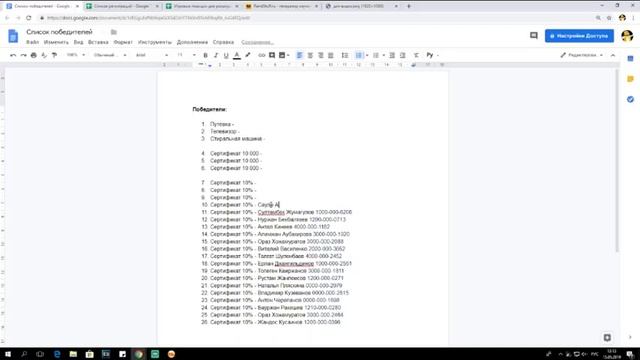Open the zoom level dropdown
The height and width of the screenshot is (360, 640).
point(76,55)
